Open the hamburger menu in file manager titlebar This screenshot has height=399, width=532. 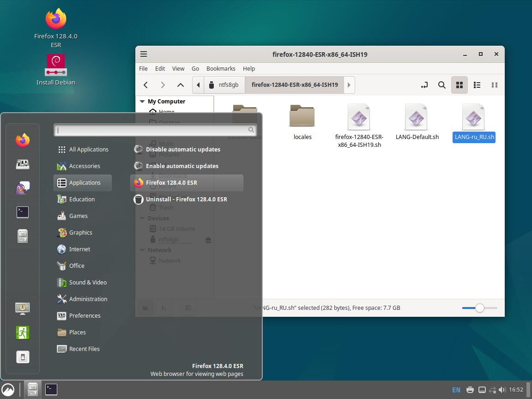[x=144, y=54]
